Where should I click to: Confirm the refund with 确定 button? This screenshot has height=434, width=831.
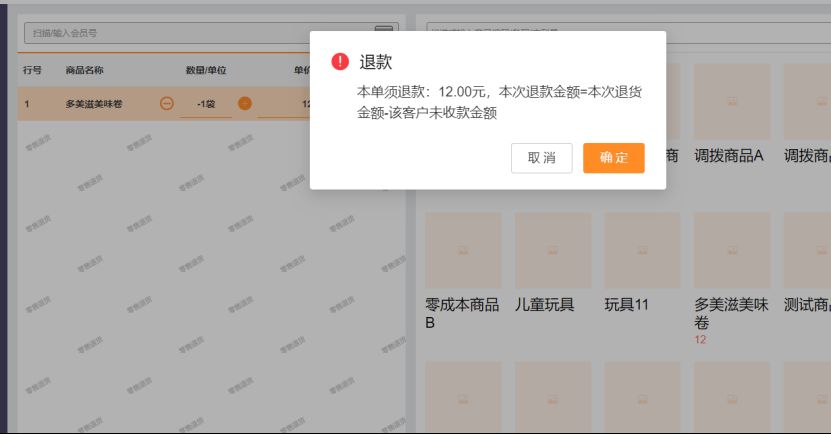click(x=613, y=158)
